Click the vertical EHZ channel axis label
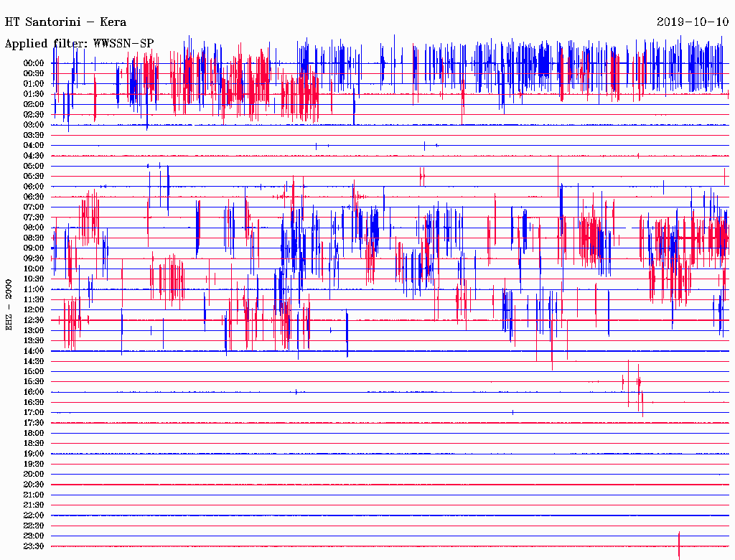 9,304
